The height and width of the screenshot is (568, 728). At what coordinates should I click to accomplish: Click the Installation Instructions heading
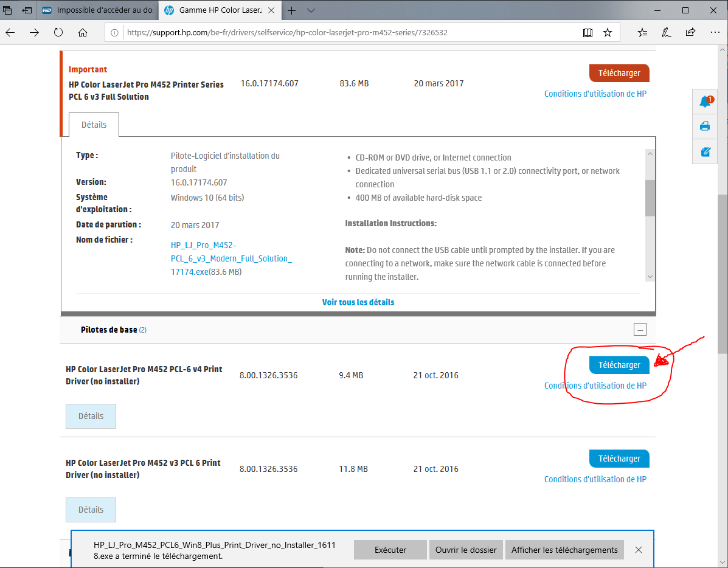click(391, 223)
